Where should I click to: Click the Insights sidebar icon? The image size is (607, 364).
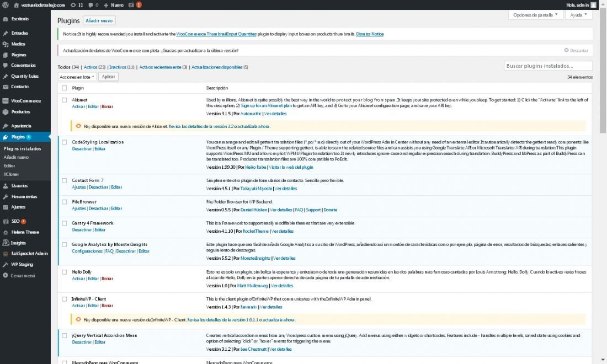[x=6, y=243]
